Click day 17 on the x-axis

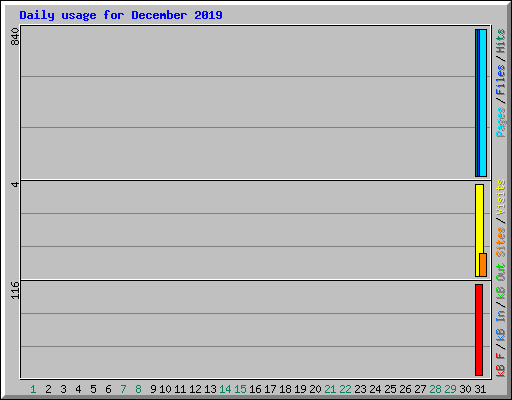click(270, 389)
